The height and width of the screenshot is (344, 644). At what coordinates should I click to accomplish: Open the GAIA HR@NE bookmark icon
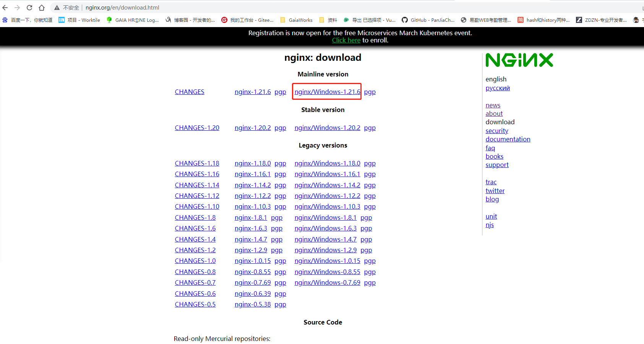pos(109,20)
